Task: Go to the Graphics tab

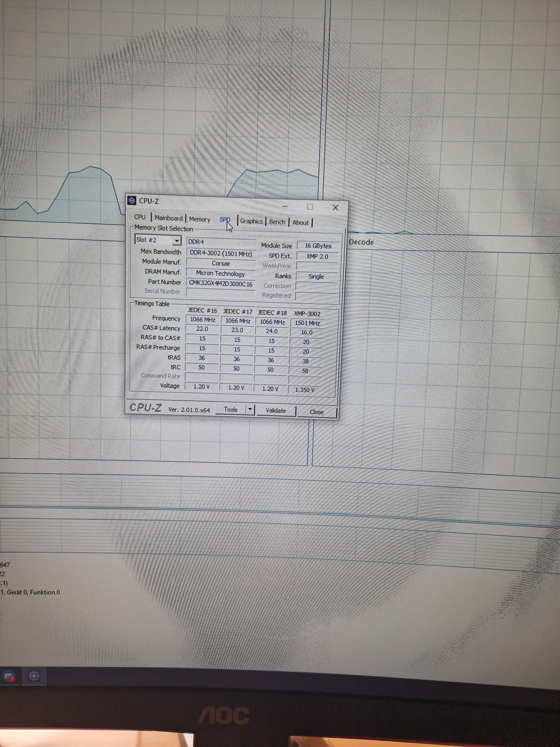Action: 251,221
